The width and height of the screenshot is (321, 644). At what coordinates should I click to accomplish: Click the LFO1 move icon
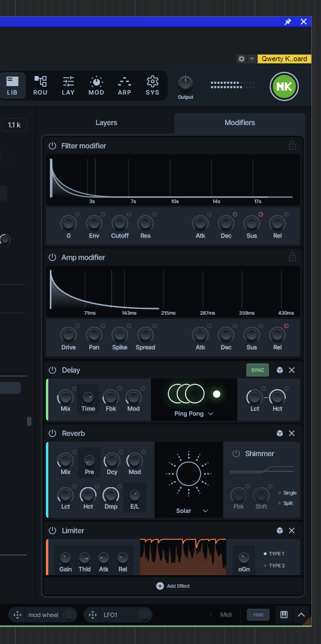coord(92,615)
